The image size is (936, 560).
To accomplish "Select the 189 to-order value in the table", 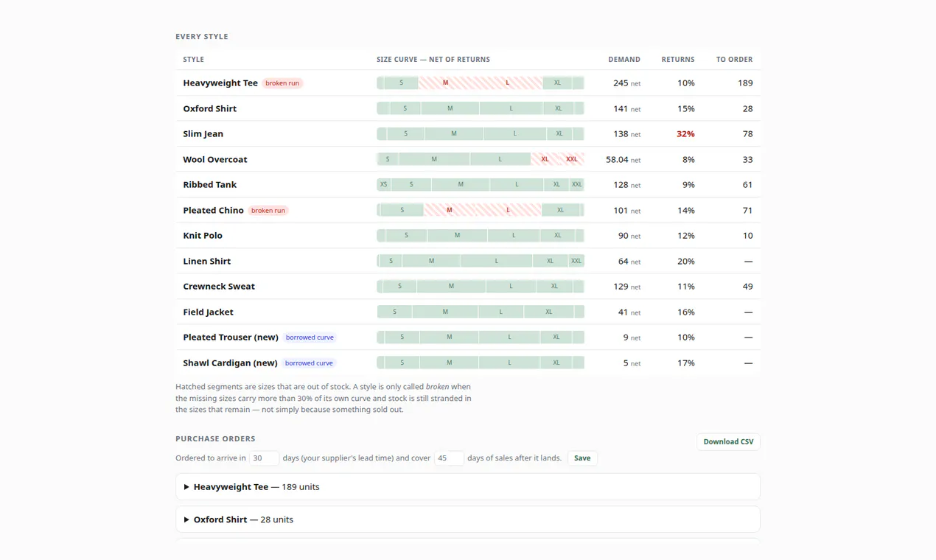I will point(745,83).
